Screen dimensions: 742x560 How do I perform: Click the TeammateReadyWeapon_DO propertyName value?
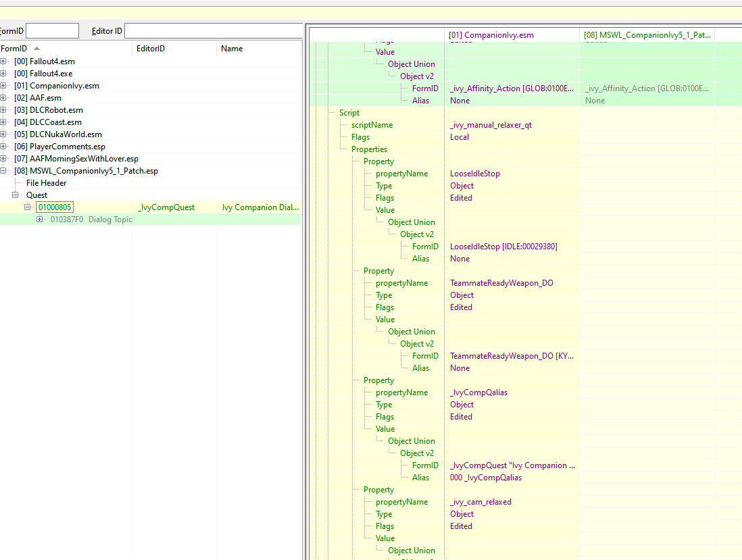pyautogui.click(x=501, y=283)
